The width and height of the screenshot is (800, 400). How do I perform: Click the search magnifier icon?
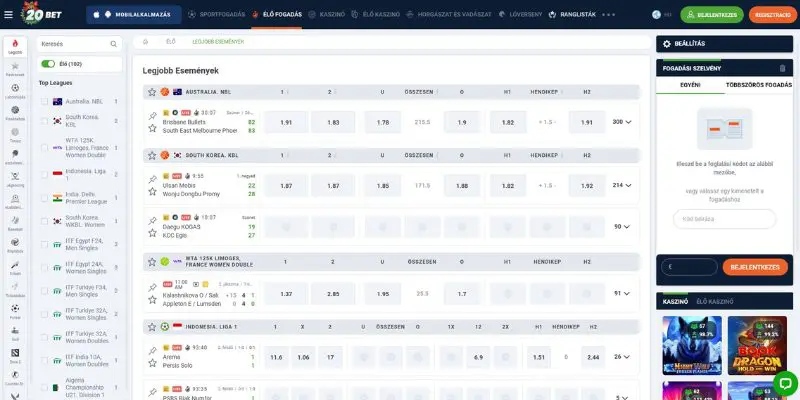pos(114,44)
